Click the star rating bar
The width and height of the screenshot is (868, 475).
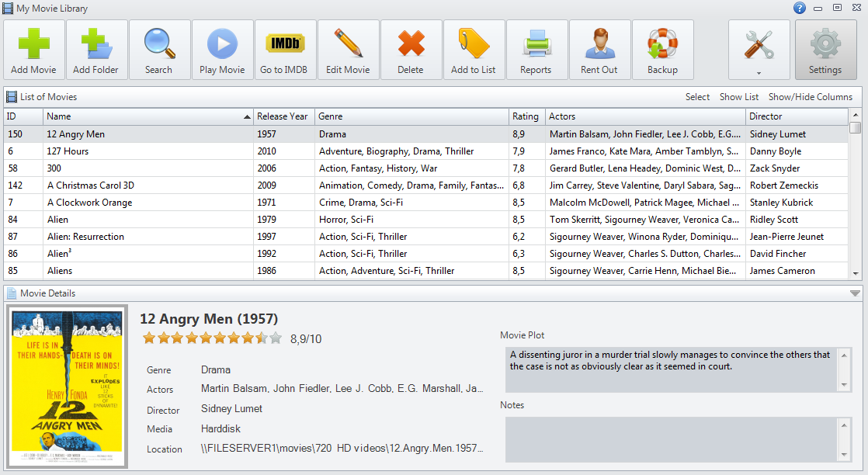point(212,338)
